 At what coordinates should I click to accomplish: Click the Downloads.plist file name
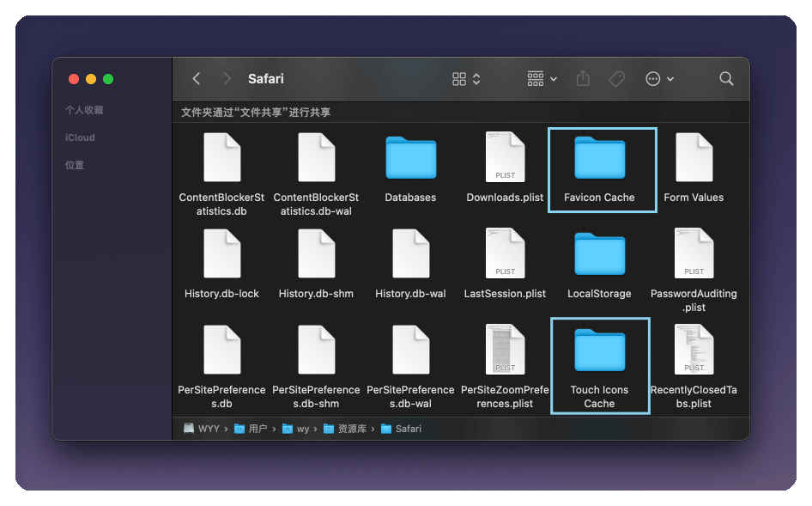coord(505,198)
